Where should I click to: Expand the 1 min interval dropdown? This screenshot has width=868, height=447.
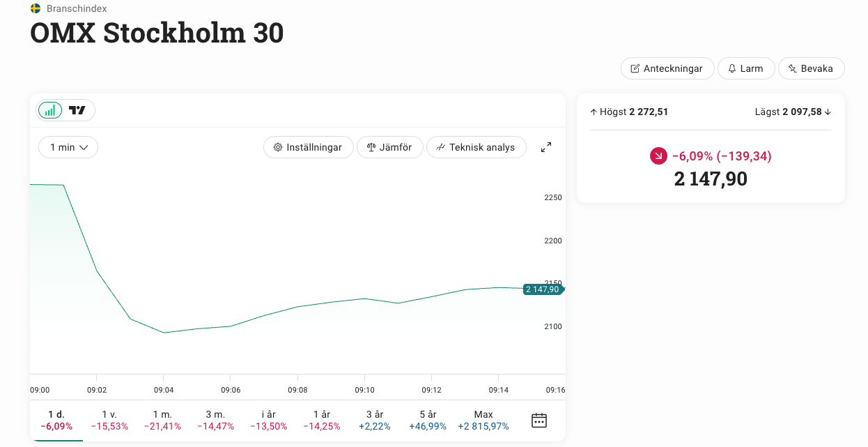point(68,147)
